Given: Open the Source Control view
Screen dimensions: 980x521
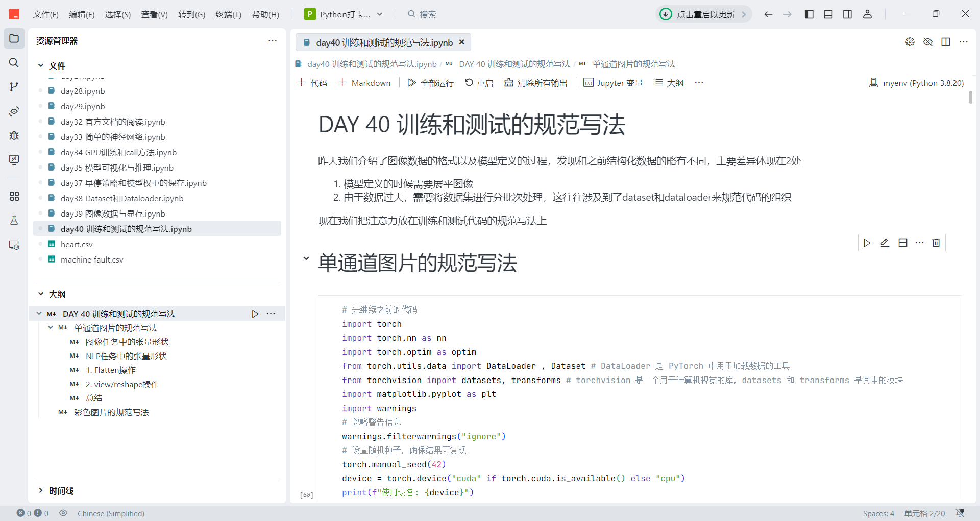Looking at the screenshot, I should pyautogui.click(x=14, y=86).
